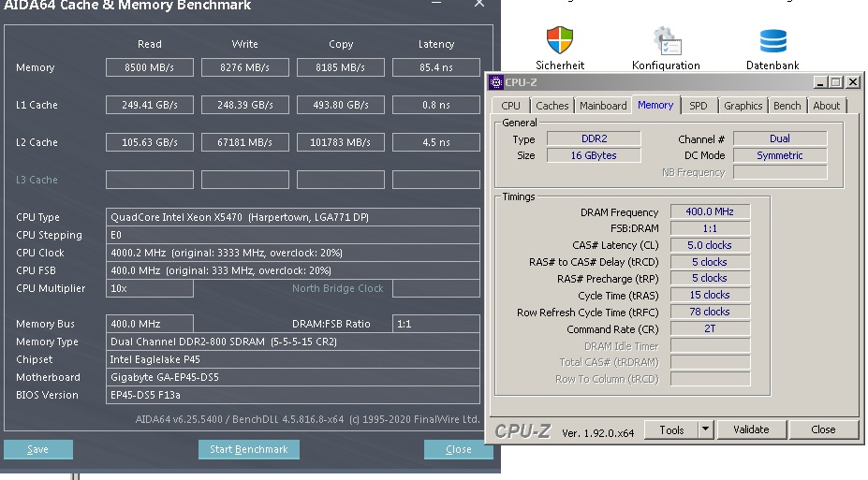Image resolution: width=868 pixels, height=480 pixels.
Task: Click the empty L3 Cache Read field
Action: click(x=150, y=180)
